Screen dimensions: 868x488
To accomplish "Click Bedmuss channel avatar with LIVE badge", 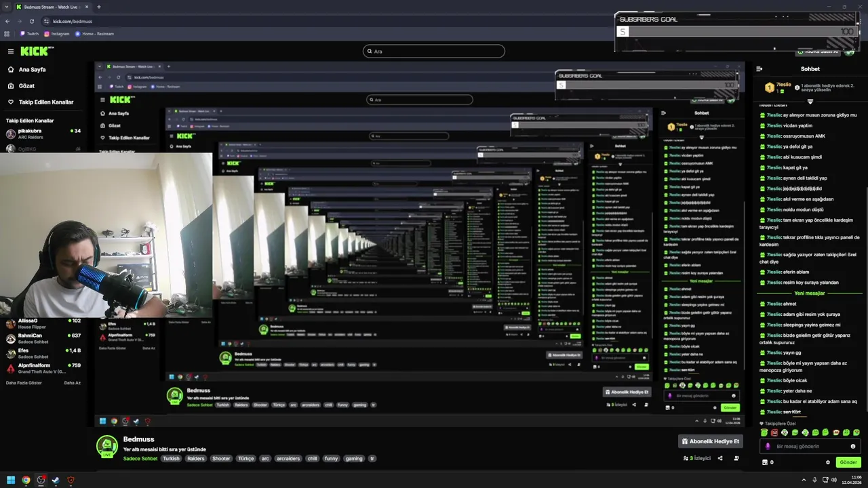I will click(106, 447).
